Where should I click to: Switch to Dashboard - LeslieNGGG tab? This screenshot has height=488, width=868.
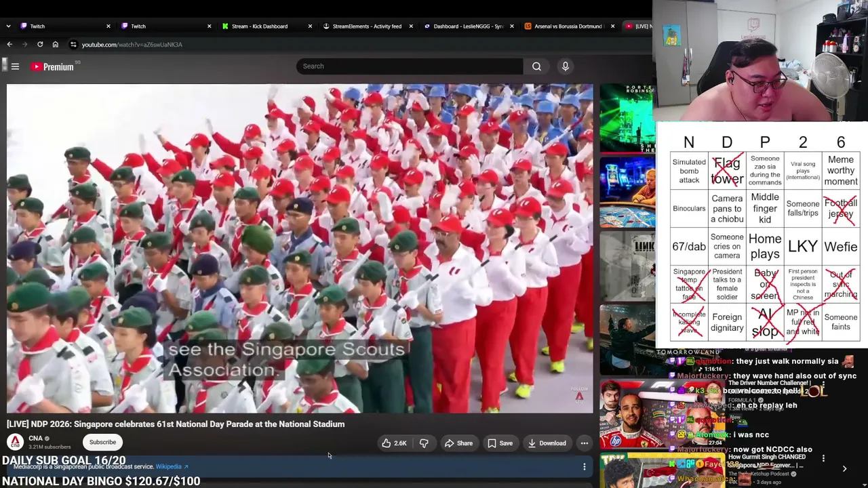pos(465,26)
